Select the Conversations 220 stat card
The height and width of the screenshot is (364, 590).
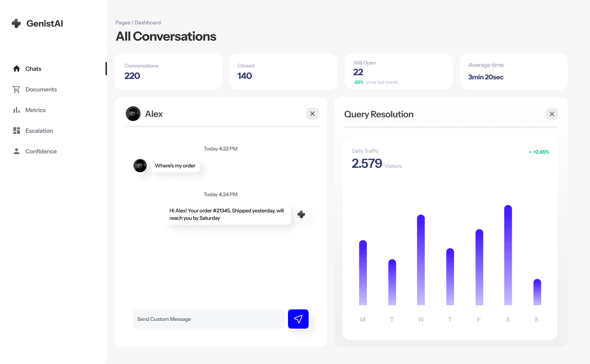(x=168, y=72)
